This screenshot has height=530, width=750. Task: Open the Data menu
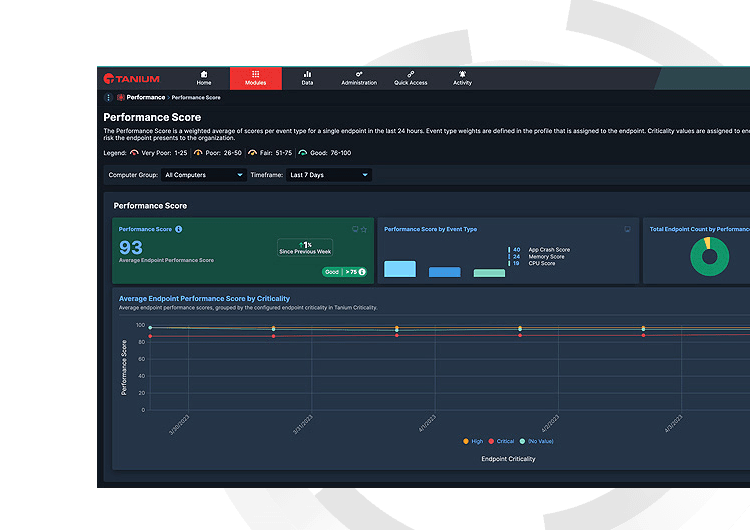[307, 78]
